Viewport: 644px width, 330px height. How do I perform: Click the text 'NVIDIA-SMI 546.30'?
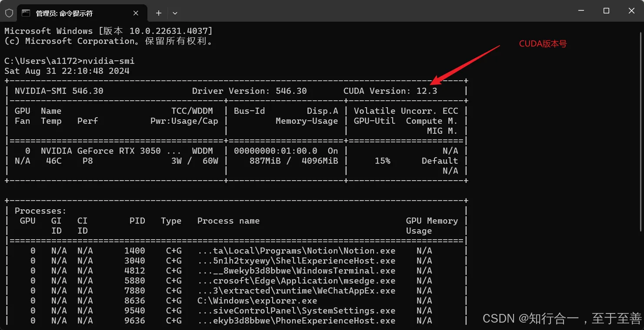pos(59,91)
